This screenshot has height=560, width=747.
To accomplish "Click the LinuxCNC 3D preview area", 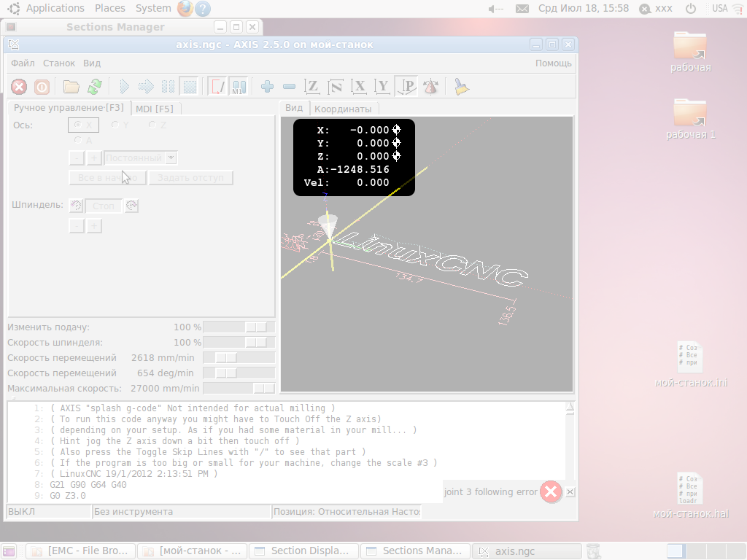I will click(x=427, y=254).
